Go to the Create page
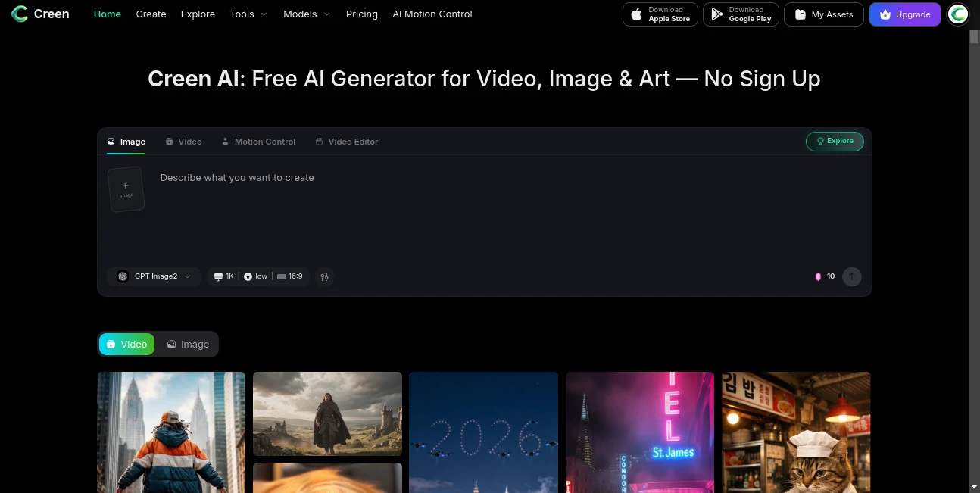This screenshot has width=980, height=493. (x=151, y=14)
